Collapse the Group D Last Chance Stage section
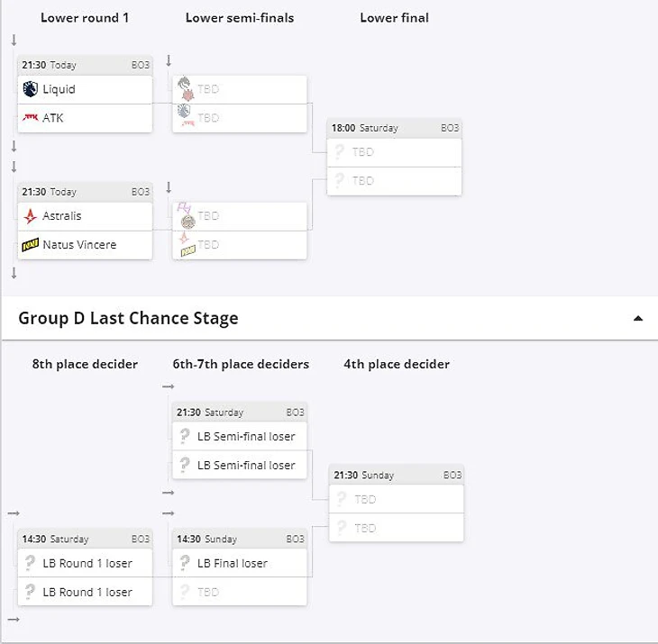The width and height of the screenshot is (658, 644). coord(638,318)
